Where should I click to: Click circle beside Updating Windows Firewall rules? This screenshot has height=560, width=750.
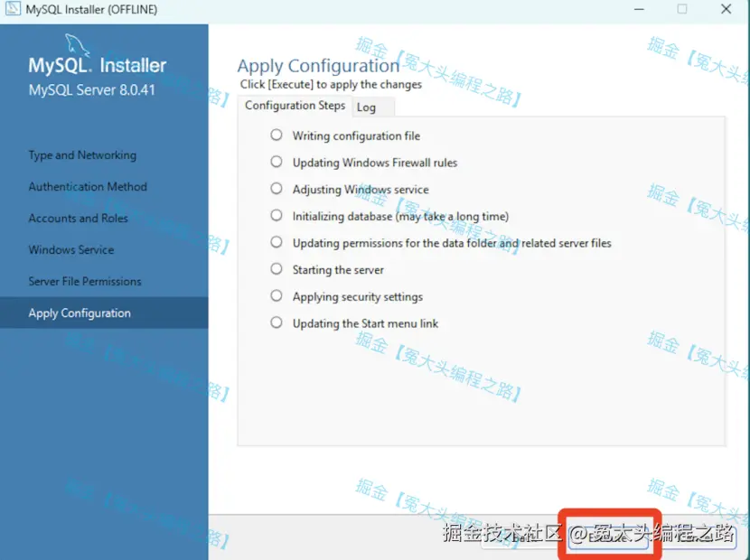tap(277, 162)
